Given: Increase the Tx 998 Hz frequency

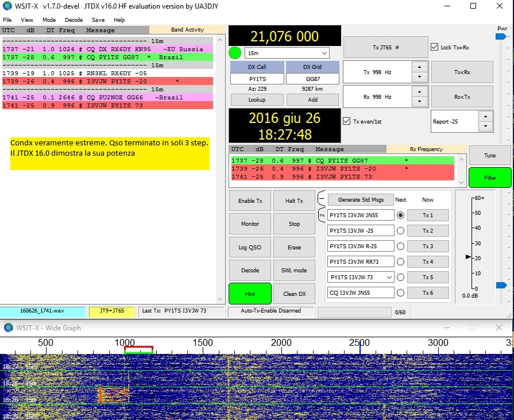Looking at the screenshot, I should [x=420, y=67].
